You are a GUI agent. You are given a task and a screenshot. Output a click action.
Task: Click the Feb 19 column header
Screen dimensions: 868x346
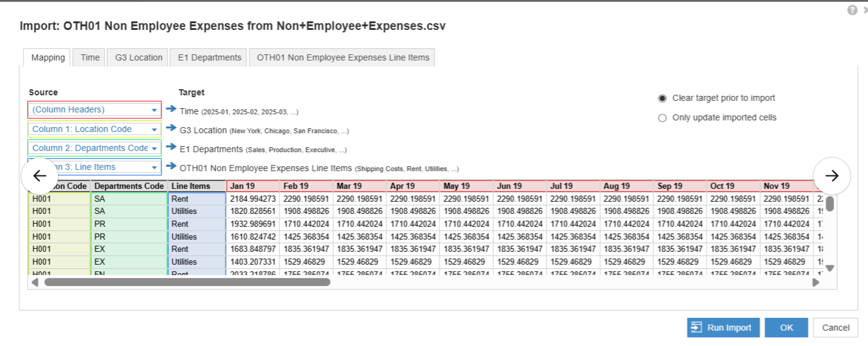[306, 186]
